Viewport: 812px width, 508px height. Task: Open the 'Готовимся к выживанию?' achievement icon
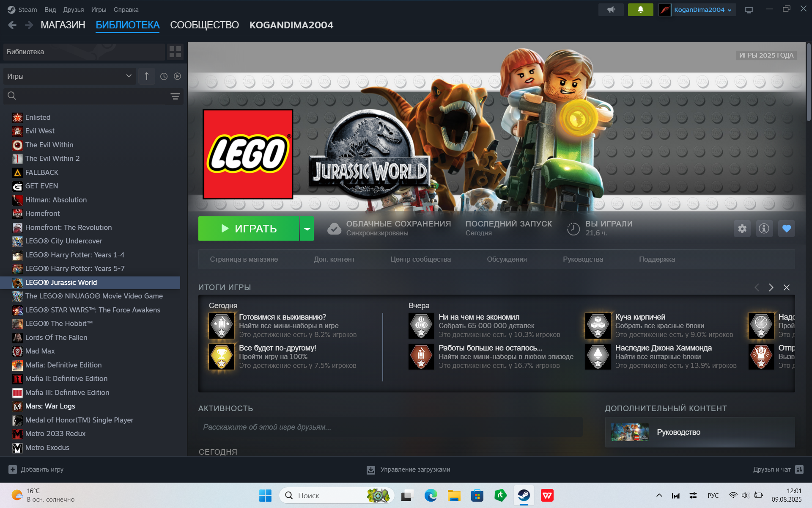pos(222,326)
